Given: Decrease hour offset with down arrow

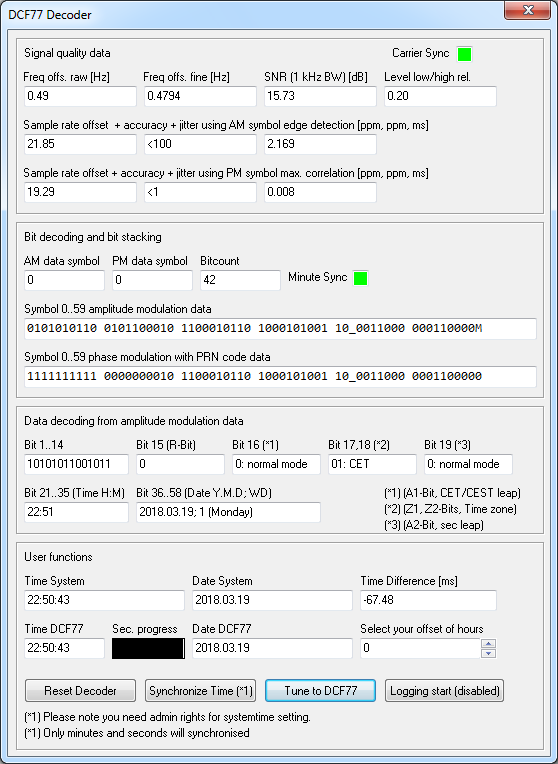Looking at the screenshot, I should (x=488, y=653).
